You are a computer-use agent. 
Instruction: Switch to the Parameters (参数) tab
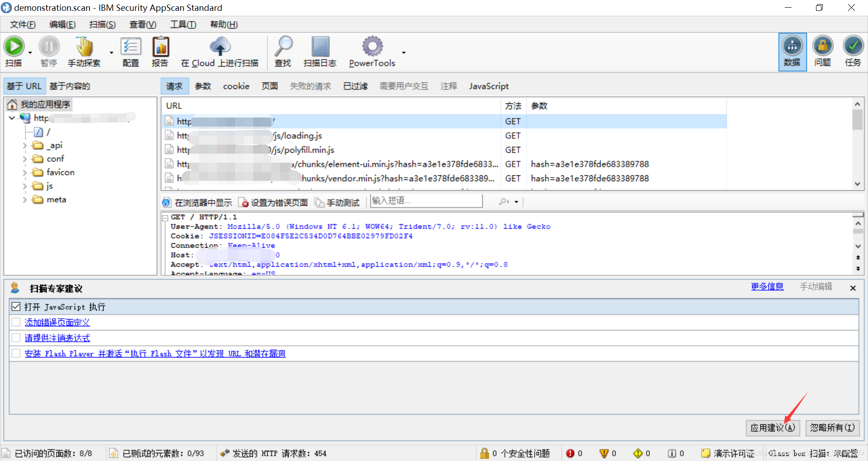(203, 86)
